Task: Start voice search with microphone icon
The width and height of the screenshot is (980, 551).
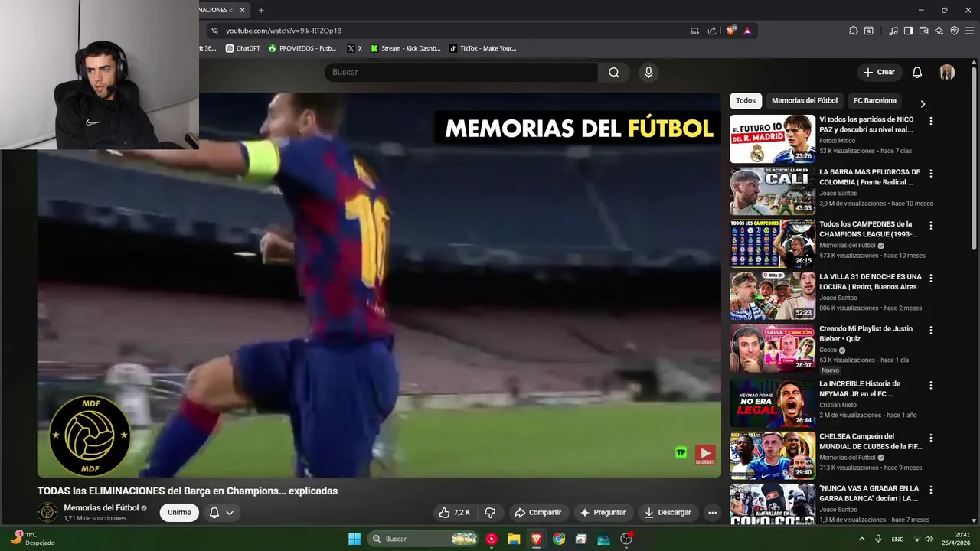Action: 648,72
